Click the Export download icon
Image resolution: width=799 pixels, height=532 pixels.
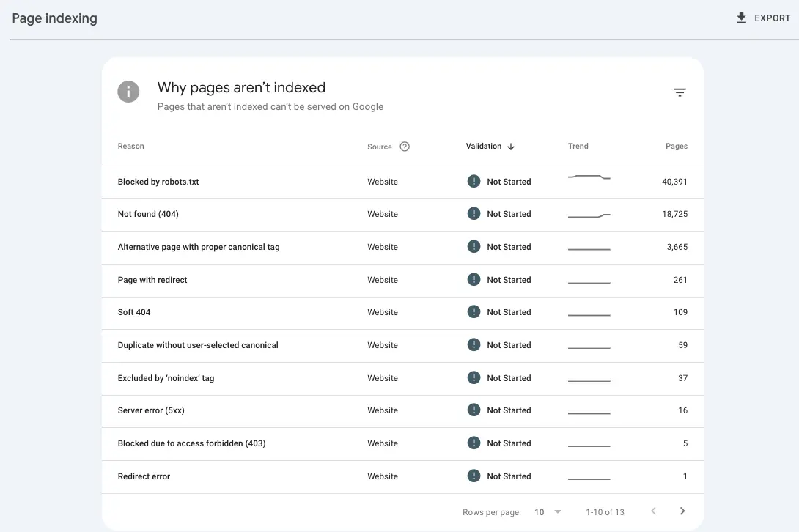tap(741, 17)
